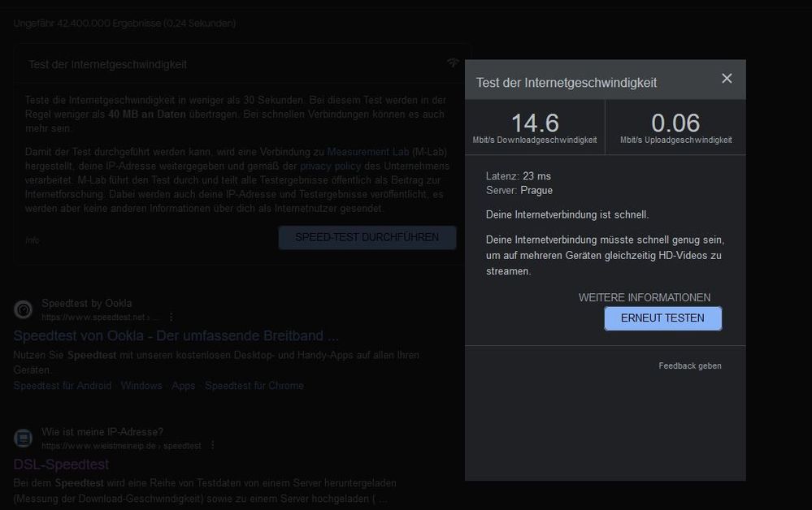
Task: Select the 14.6 download speed value
Action: [535, 123]
